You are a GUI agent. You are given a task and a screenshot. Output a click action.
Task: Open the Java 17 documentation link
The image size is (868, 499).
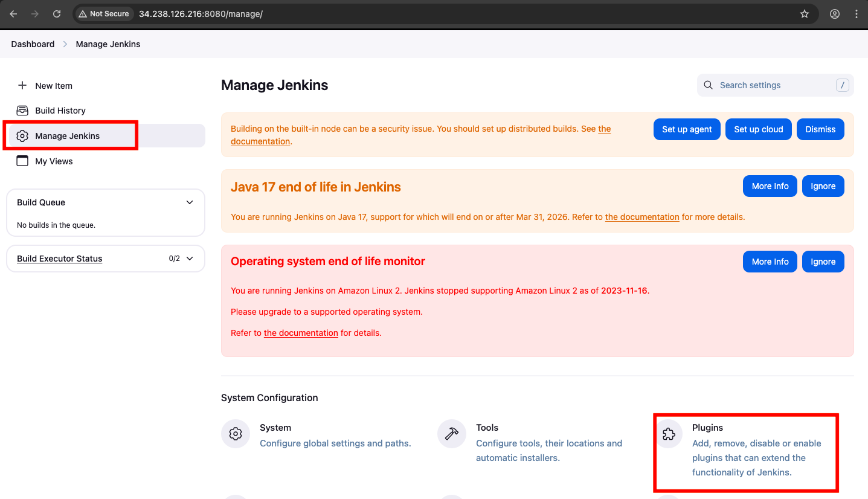[642, 217]
